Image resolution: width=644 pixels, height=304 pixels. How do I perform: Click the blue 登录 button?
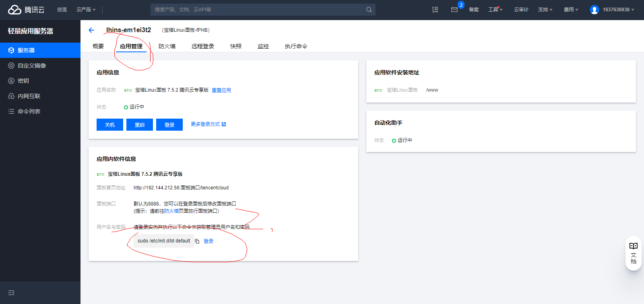point(169,125)
